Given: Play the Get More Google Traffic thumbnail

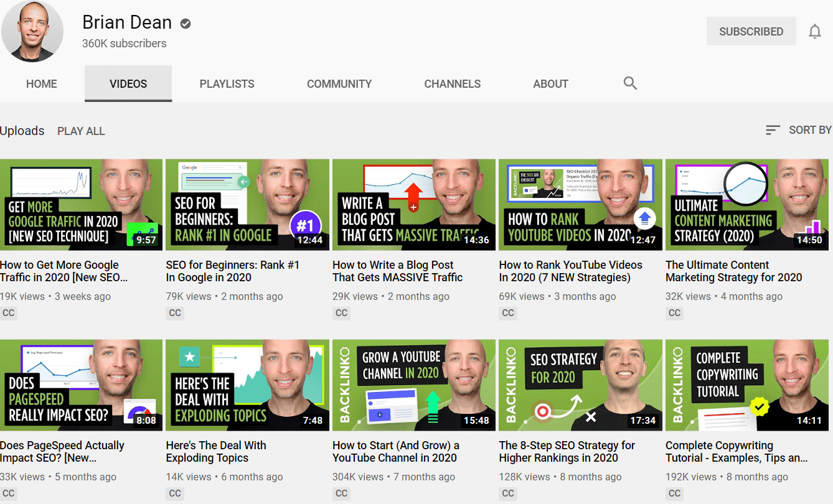Looking at the screenshot, I should coord(81,205).
